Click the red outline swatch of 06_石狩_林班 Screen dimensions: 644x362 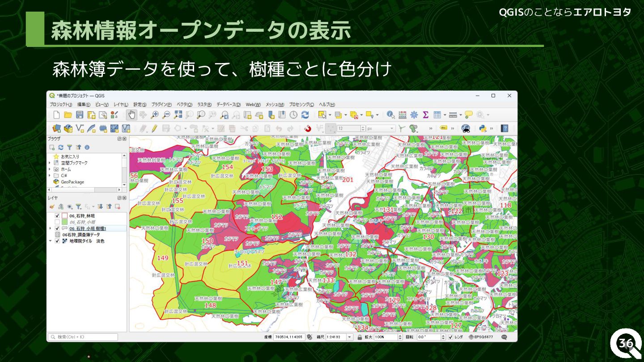click(x=64, y=216)
